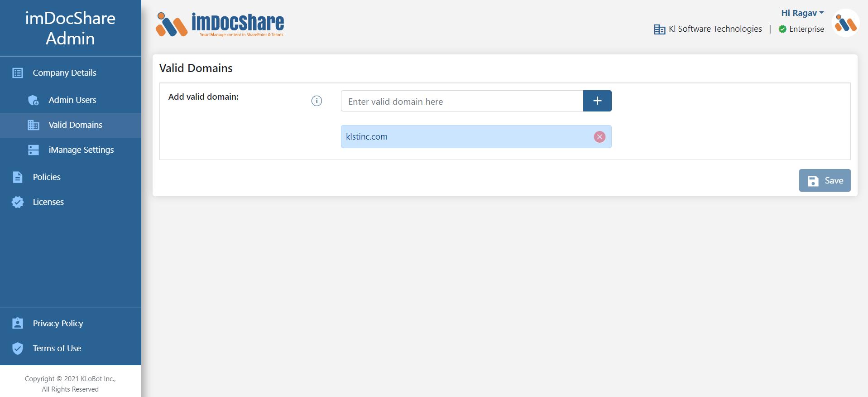Select Valid Domains in sidebar

(x=71, y=125)
